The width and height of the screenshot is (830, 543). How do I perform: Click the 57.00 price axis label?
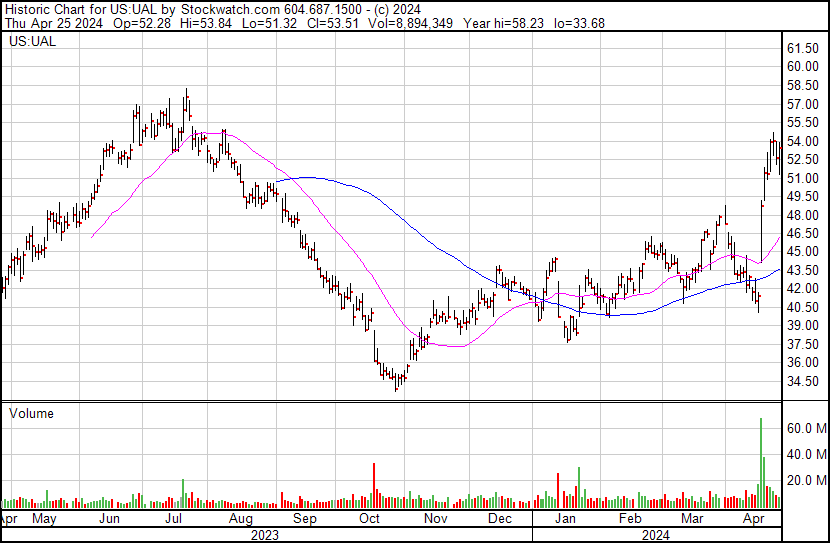tap(804, 104)
